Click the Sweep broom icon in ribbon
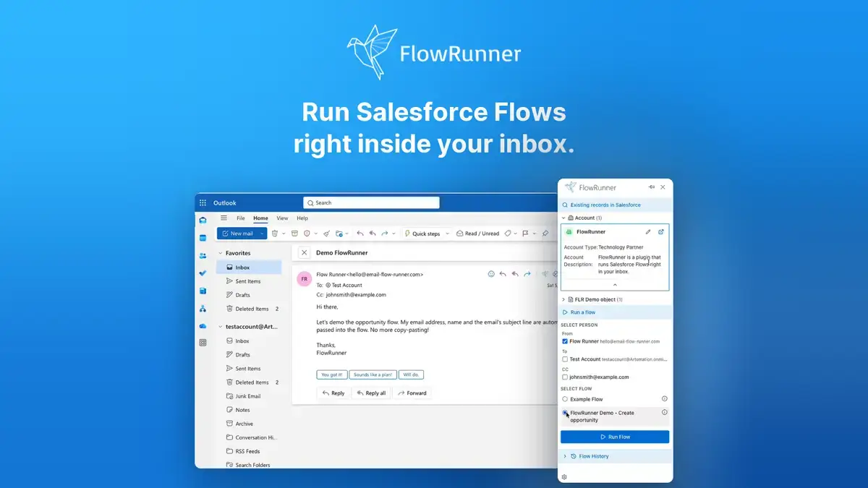 (x=326, y=234)
